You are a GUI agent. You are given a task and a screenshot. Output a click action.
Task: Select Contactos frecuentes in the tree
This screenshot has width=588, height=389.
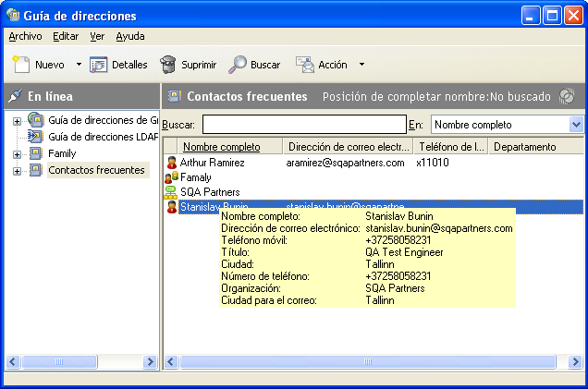pyautogui.click(x=96, y=170)
